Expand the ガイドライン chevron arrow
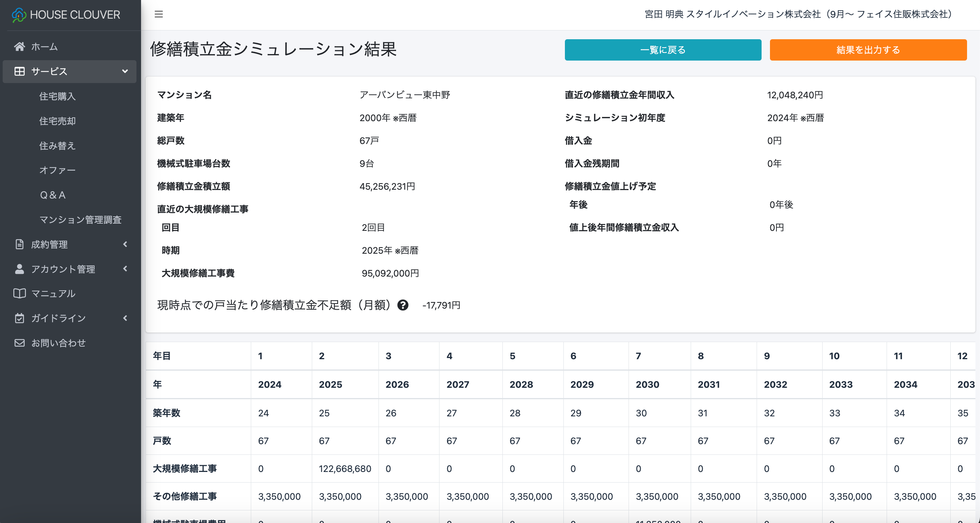The image size is (980, 523). coord(125,318)
